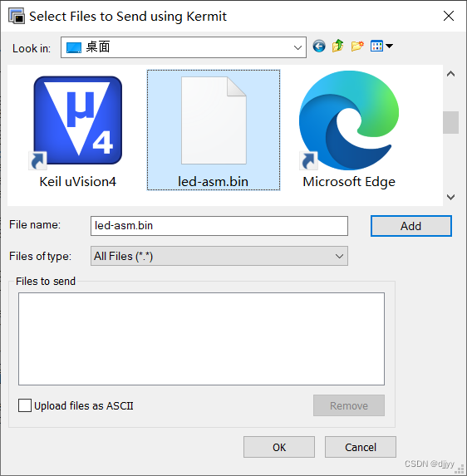467x476 pixels.
Task: Click the Add button
Action: coord(410,226)
